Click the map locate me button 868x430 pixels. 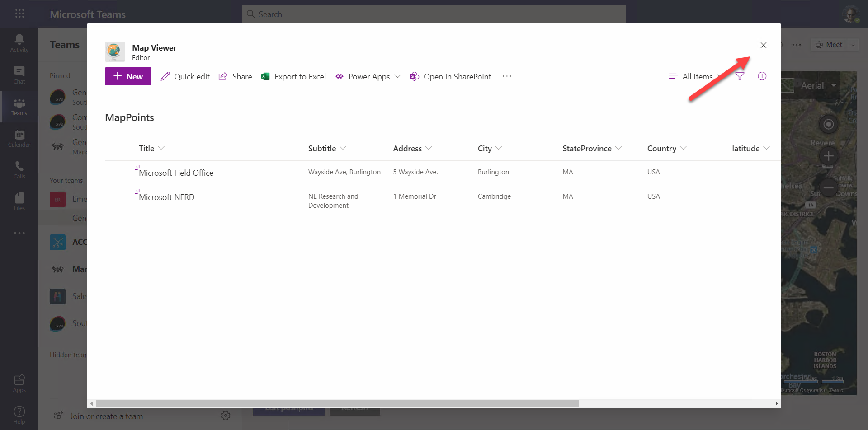[x=828, y=124]
